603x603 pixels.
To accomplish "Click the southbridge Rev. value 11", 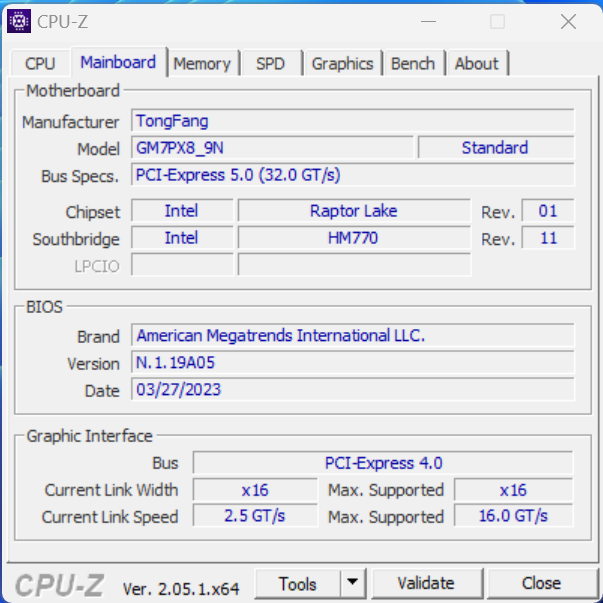I will 548,238.
